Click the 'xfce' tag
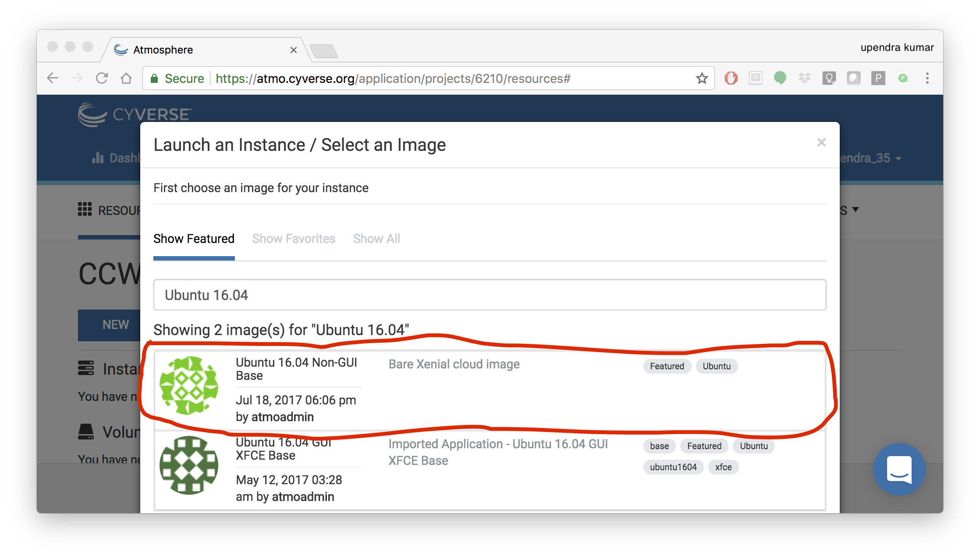 point(723,467)
